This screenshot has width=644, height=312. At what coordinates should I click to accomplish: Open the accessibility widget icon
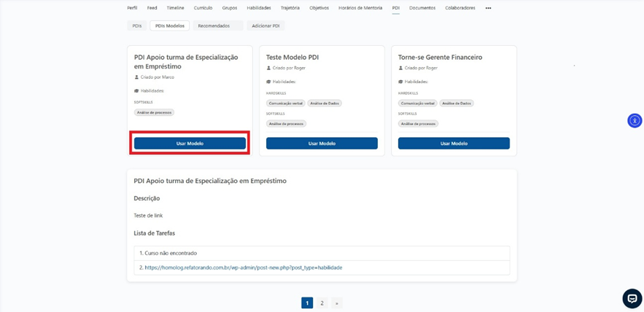click(x=635, y=120)
